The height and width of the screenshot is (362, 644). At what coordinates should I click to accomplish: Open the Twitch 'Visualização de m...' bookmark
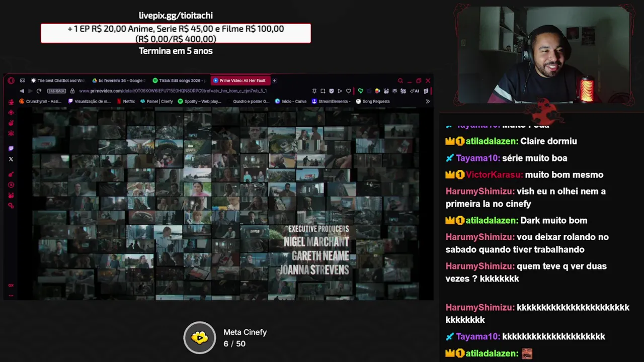[x=89, y=101]
